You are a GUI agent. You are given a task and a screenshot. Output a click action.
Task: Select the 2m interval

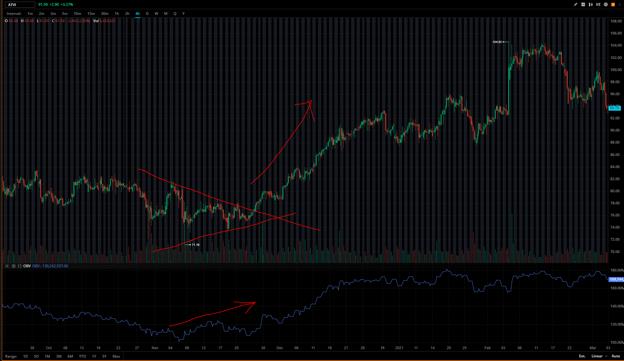pos(41,14)
